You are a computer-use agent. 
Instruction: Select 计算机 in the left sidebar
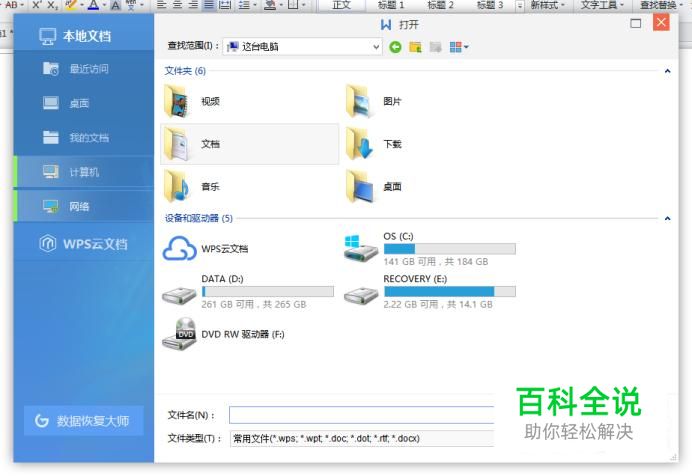[x=84, y=172]
